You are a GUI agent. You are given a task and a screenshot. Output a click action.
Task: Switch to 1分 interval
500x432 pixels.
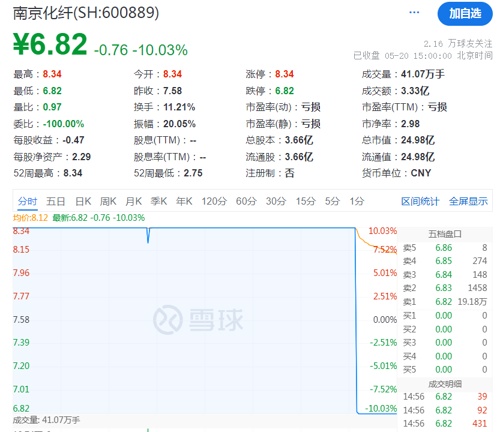point(357,201)
